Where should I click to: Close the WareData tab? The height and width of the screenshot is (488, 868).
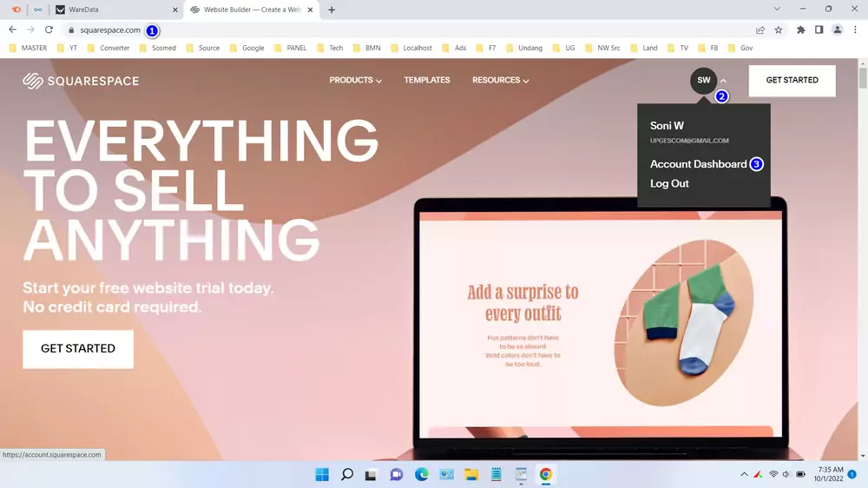click(x=175, y=10)
